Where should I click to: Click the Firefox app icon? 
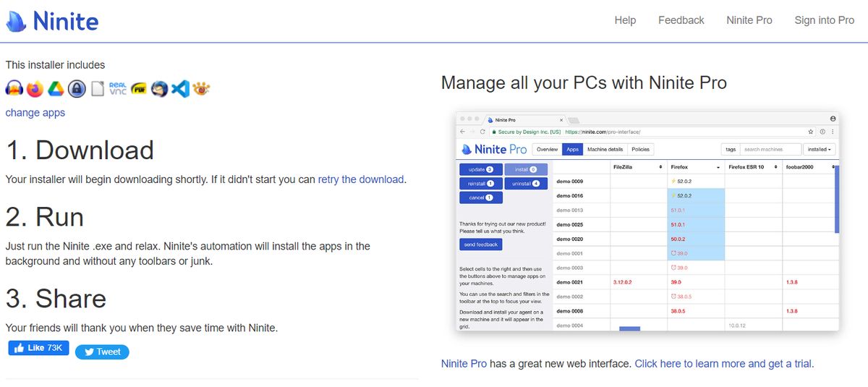[35, 89]
